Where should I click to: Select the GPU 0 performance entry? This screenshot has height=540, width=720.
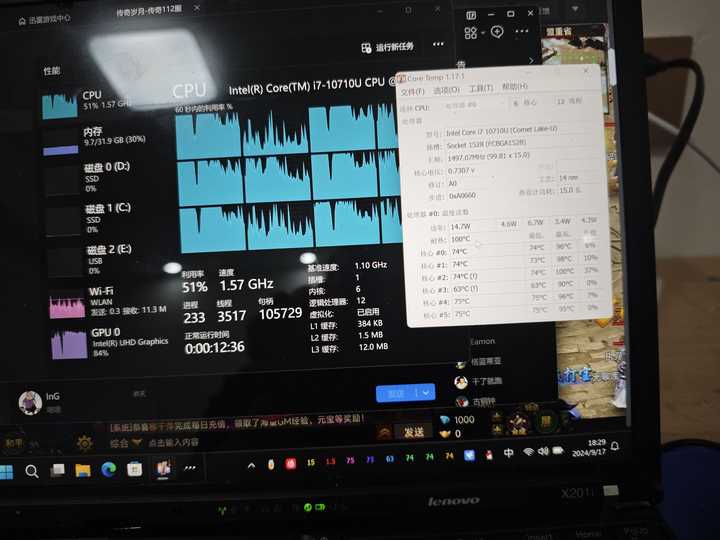click(x=110, y=343)
